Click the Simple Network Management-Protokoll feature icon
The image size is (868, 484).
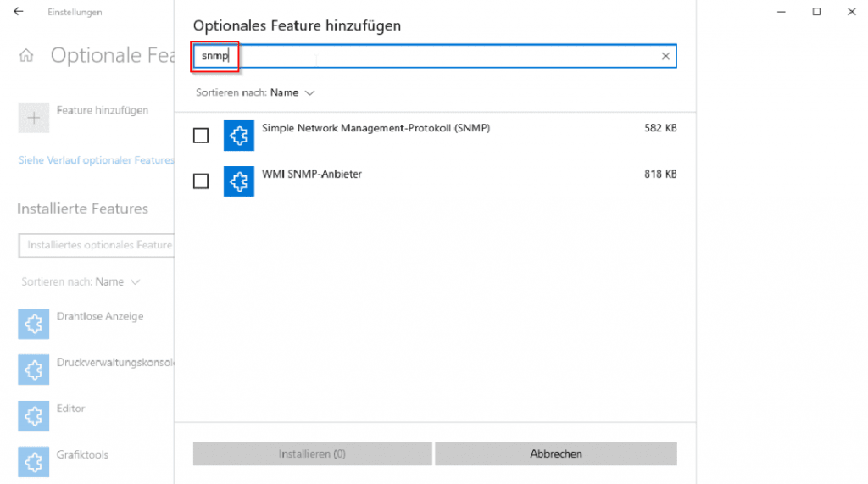point(239,135)
